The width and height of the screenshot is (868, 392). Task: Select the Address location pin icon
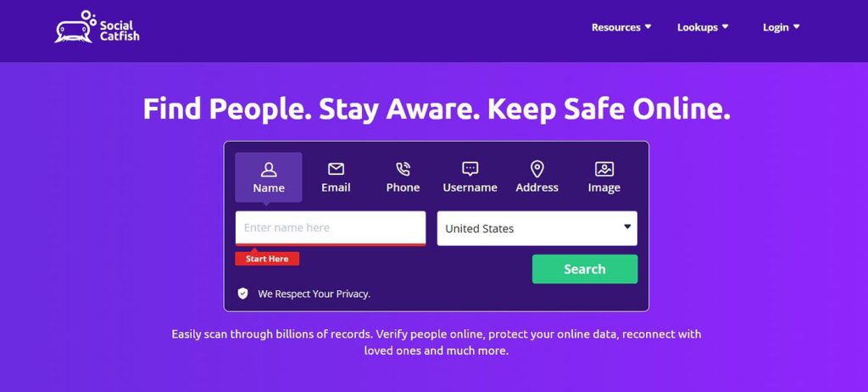click(537, 169)
